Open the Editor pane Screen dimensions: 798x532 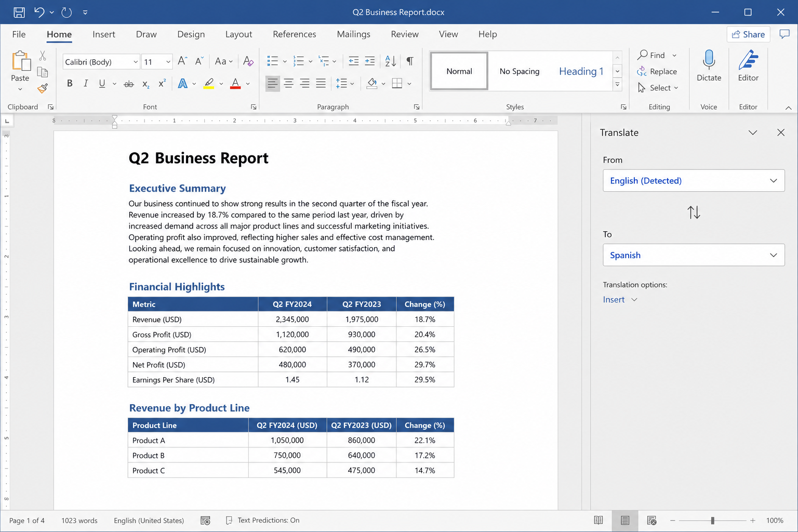pyautogui.click(x=748, y=65)
